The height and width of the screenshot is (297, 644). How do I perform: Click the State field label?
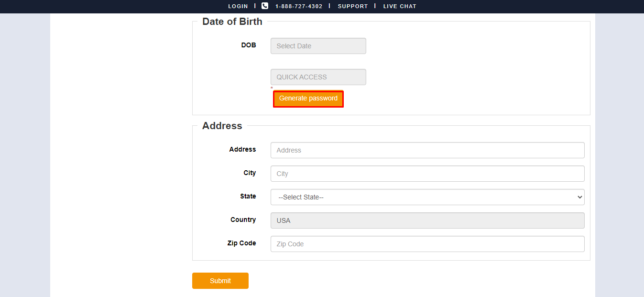pyautogui.click(x=248, y=197)
